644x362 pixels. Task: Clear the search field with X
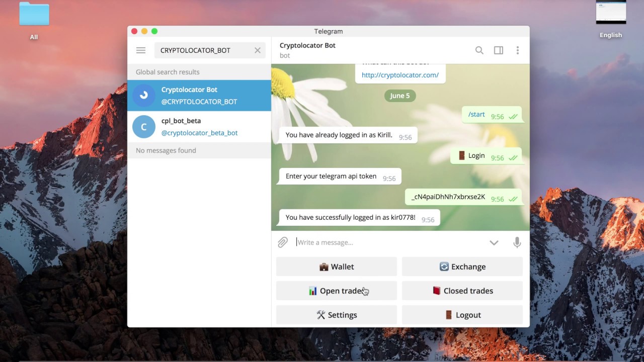point(258,50)
